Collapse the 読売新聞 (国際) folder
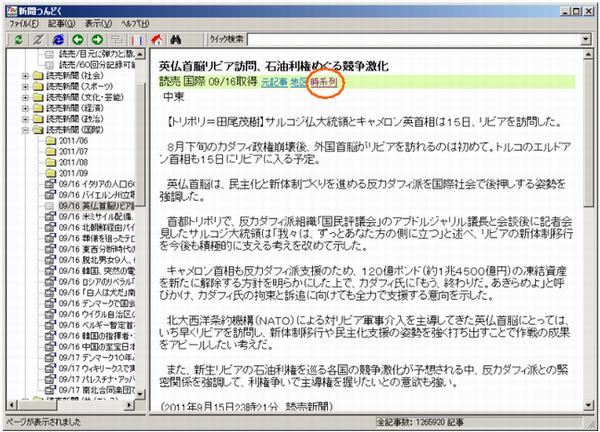This screenshot has width=600, height=432. click(x=24, y=130)
